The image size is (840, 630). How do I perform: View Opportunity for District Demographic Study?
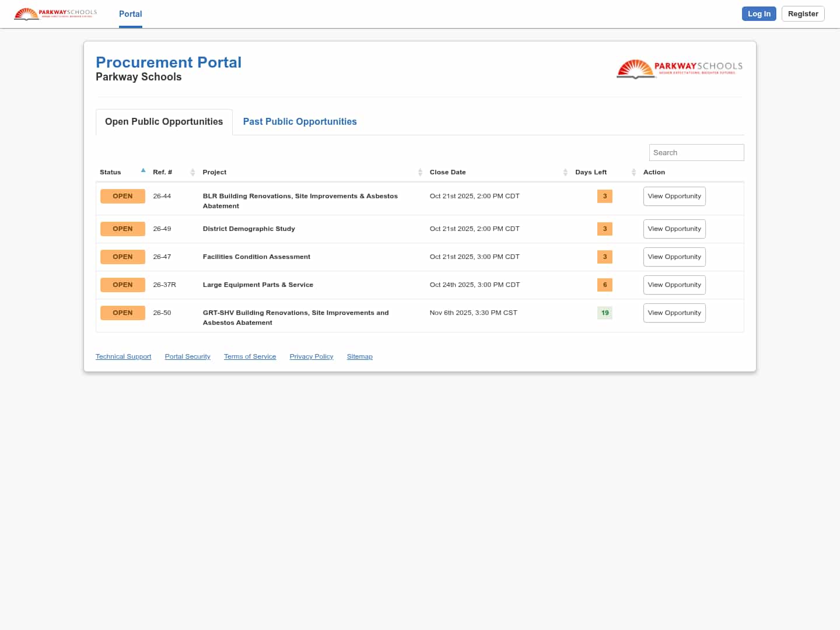674,229
